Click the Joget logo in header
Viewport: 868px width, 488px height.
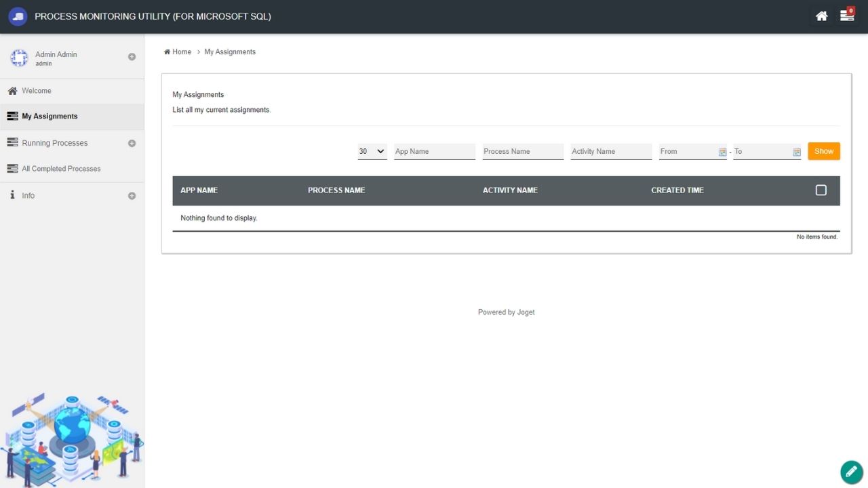point(18,16)
